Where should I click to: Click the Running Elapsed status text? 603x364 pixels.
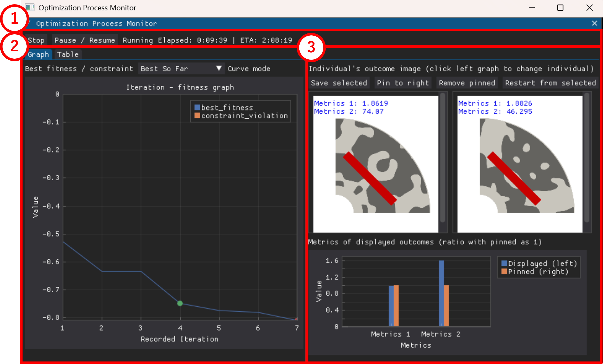pos(207,40)
